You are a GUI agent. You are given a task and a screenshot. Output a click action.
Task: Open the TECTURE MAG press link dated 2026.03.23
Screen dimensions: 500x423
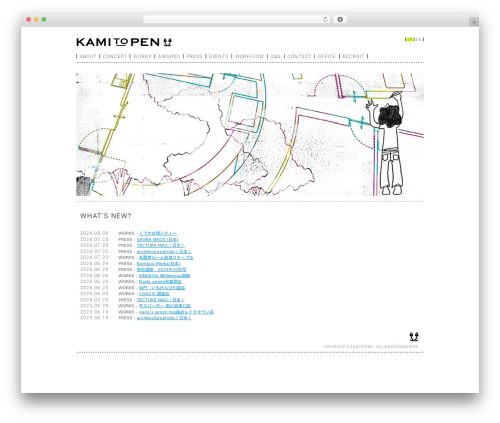pos(160,300)
